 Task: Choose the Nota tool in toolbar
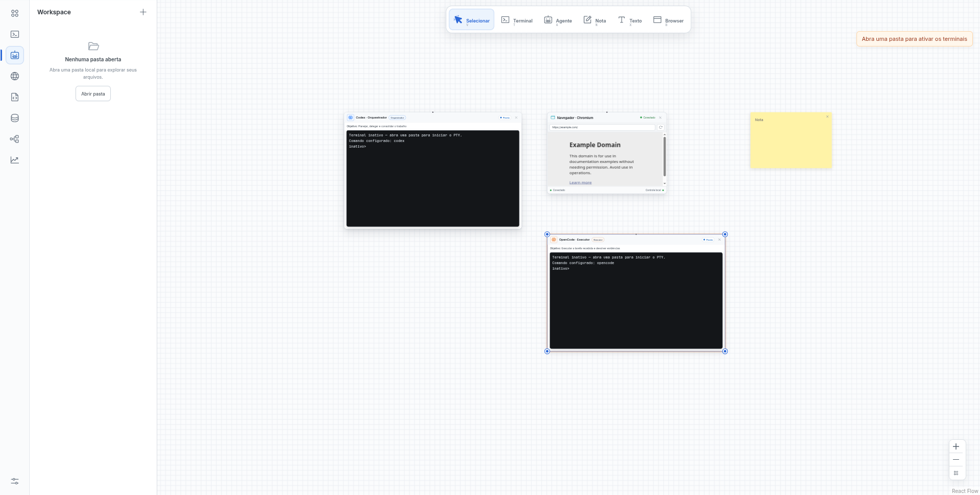595,20
